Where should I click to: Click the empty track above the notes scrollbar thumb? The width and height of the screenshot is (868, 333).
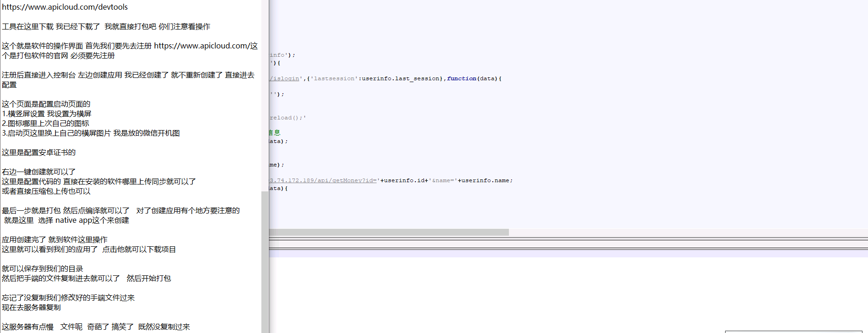coord(265,92)
